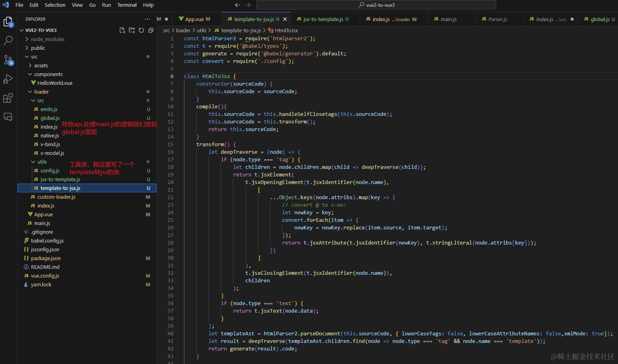The height and width of the screenshot is (364, 618).
Task: Click the command center search box
Action: click(376, 5)
